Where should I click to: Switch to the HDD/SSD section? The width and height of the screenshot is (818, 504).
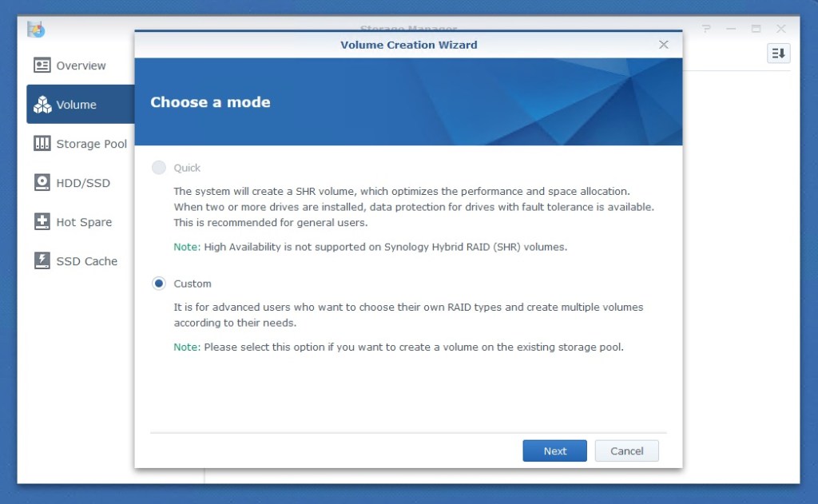83,184
